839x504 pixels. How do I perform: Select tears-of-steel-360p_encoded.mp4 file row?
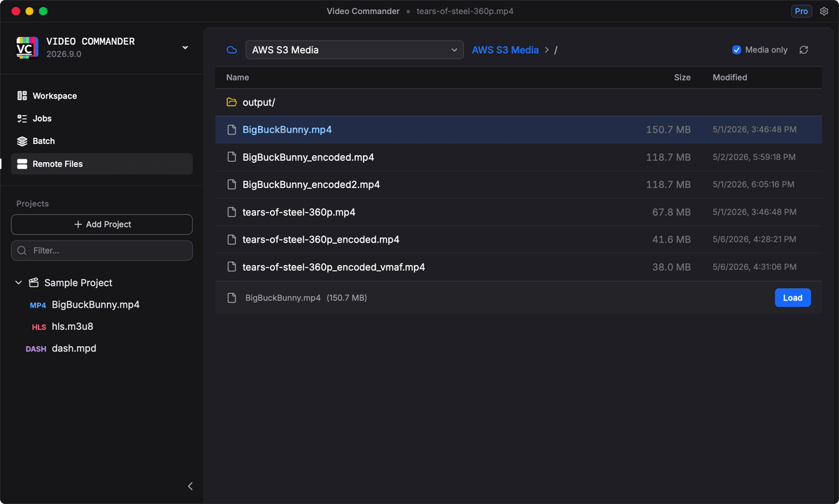(x=519, y=239)
